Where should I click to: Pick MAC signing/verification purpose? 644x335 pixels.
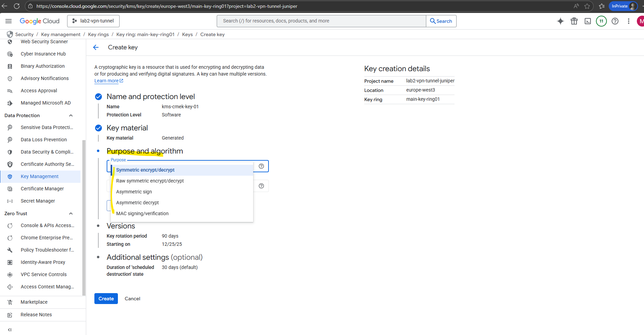pyautogui.click(x=182, y=214)
